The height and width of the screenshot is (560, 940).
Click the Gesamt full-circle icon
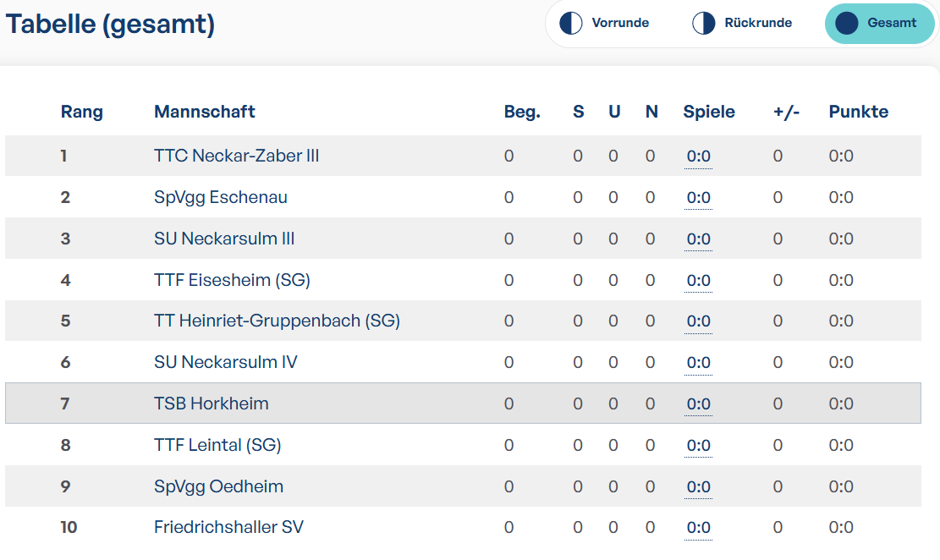click(x=846, y=24)
